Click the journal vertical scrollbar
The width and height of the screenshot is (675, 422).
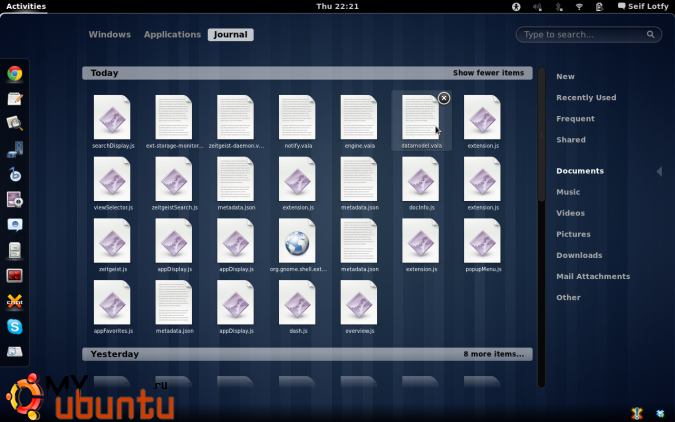[542, 227]
